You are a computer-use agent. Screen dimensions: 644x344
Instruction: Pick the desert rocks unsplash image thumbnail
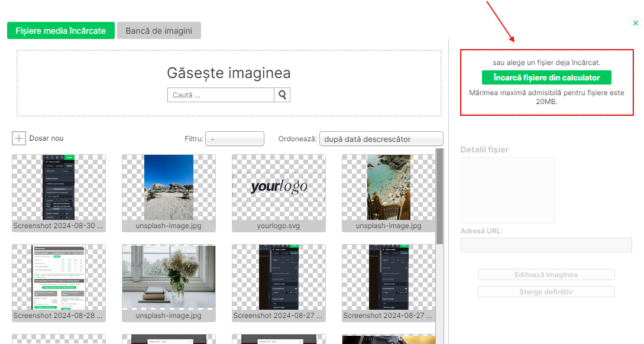(169, 187)
